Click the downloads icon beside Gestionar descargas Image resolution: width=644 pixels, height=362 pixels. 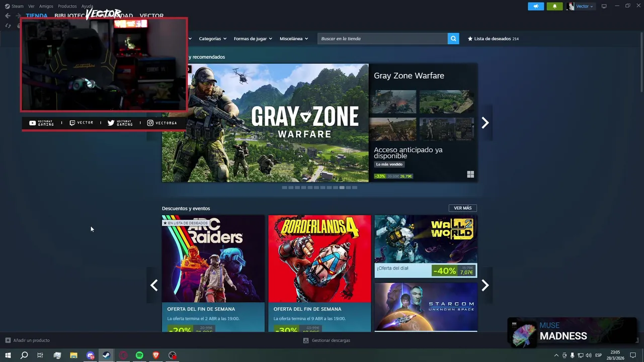pos(306,340)
